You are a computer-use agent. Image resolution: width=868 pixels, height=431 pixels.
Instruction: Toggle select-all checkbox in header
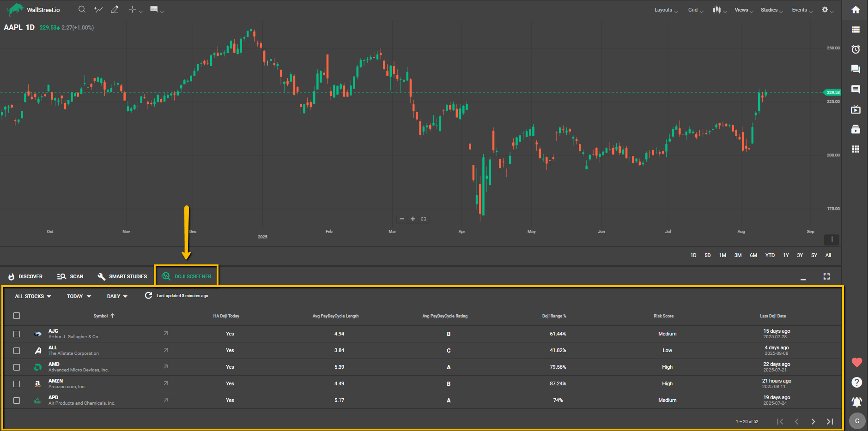pos(17,316)
